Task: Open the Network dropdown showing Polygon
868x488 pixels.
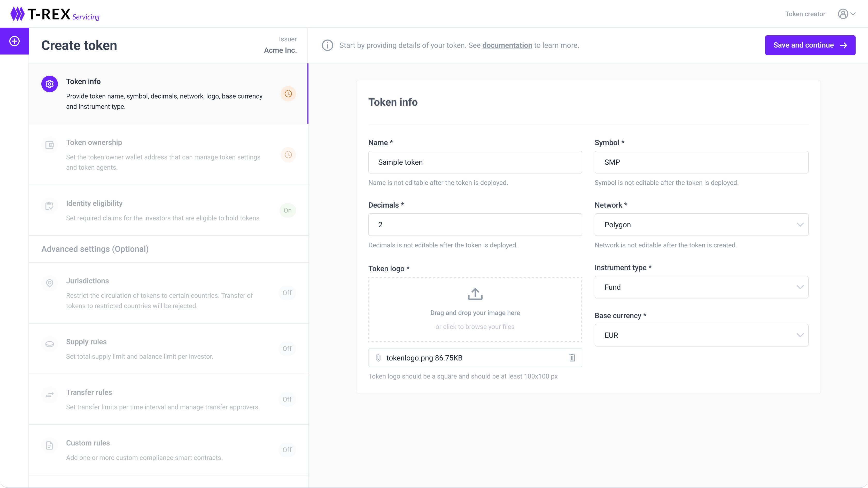Action: click(701, 225)
